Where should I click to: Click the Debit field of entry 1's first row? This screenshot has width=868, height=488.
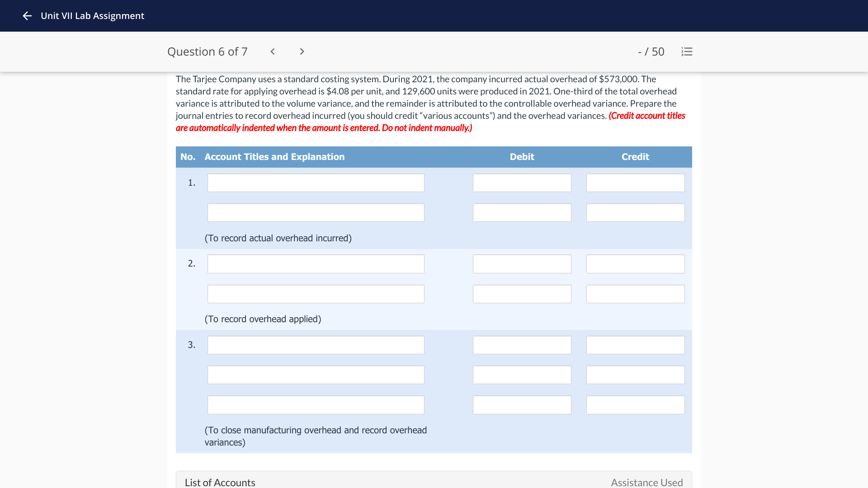[x=522, y=183]
